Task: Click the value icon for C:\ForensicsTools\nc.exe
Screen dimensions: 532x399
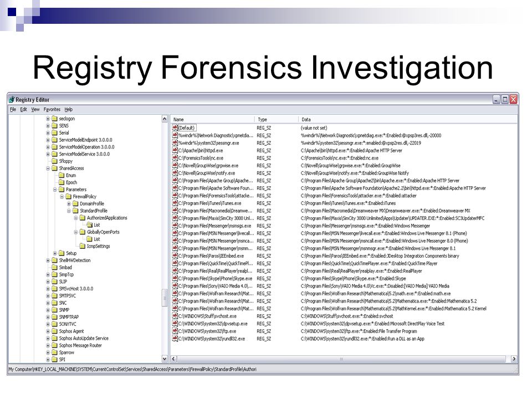Action: (x=175, y=158)
